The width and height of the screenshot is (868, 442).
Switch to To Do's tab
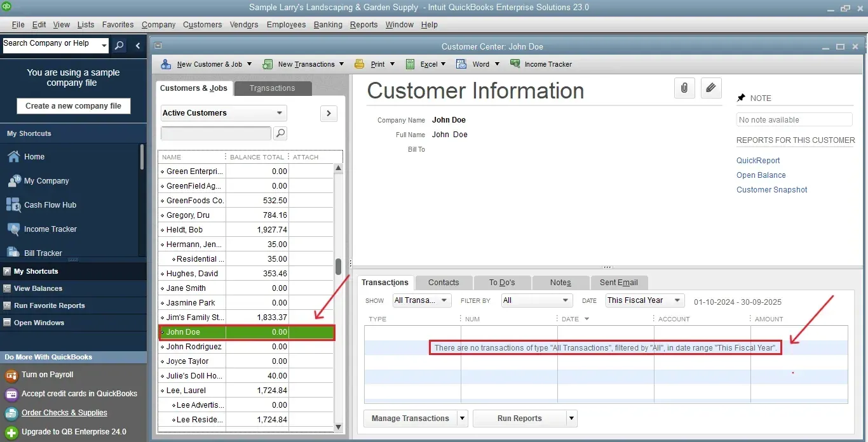[502, 283]
